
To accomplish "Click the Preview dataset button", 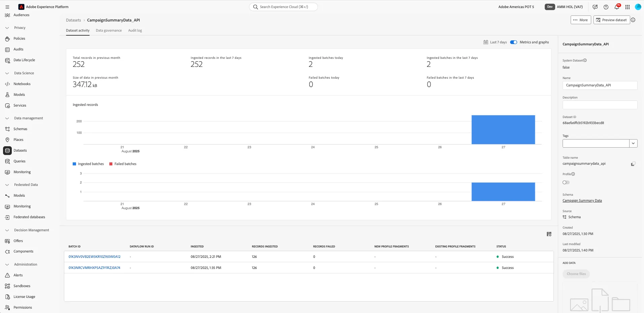I will (x=611, y=20).
